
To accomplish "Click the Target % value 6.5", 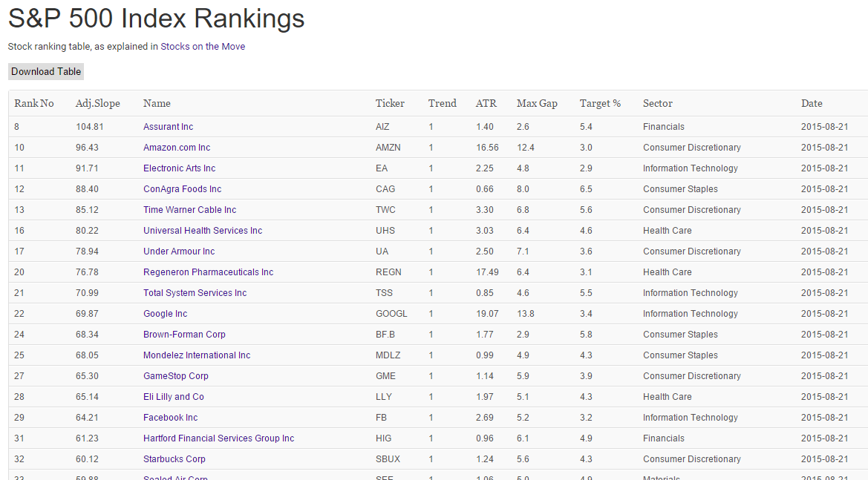I will [x=587, y=189].
